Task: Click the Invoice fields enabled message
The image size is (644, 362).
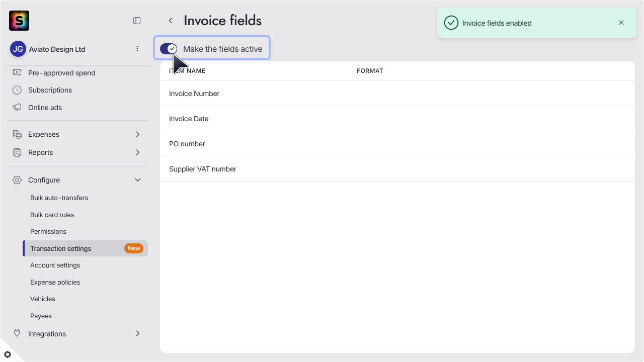Action: tap(497, 23)
